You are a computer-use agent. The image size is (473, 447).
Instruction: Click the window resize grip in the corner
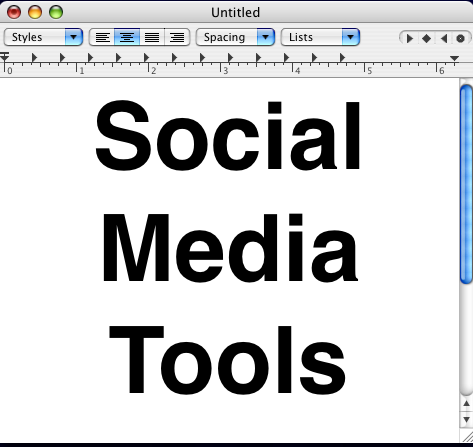[467, 436]
